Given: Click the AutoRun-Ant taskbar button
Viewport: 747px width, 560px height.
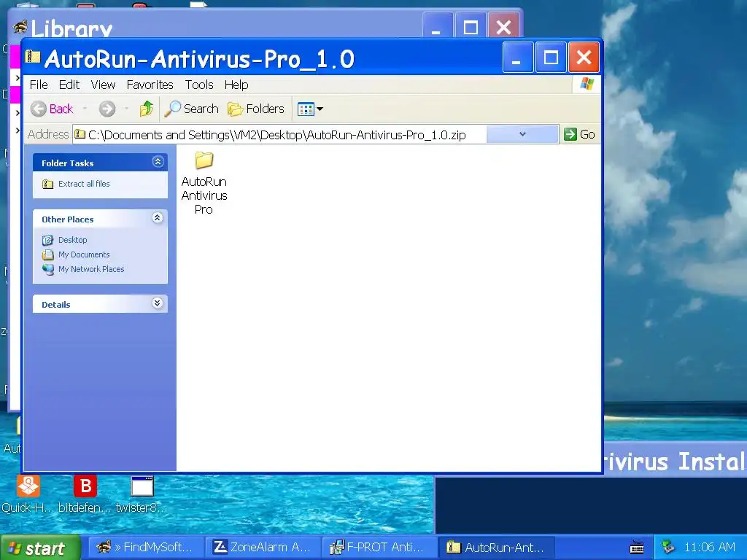Looking at the screenshot, I should (496, 548).
